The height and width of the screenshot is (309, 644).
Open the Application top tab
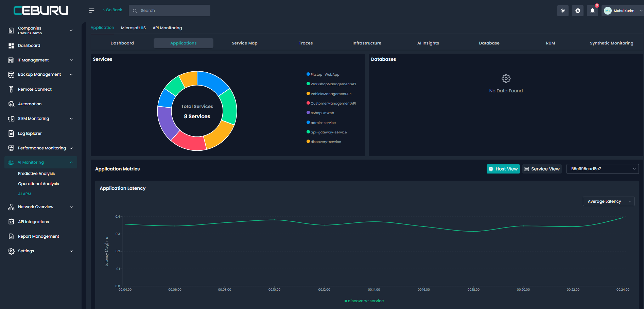pos(102,28)
